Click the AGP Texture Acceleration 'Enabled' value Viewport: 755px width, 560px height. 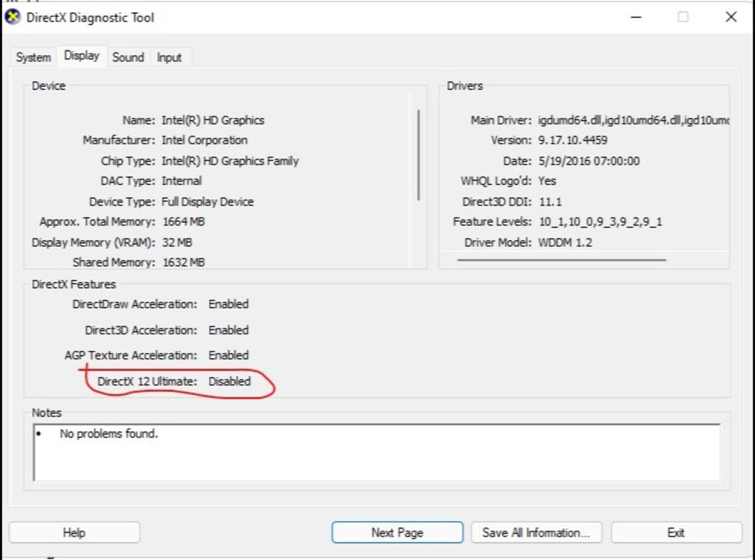tap(229, 355)
